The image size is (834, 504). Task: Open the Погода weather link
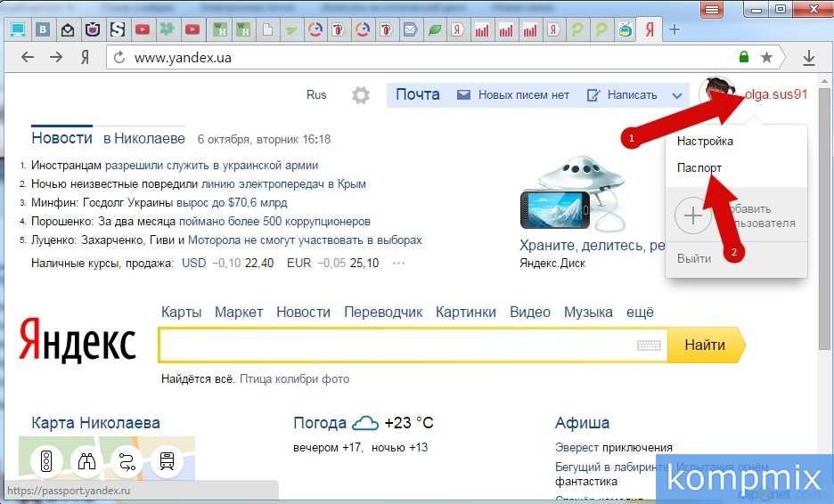coord(320,423)
